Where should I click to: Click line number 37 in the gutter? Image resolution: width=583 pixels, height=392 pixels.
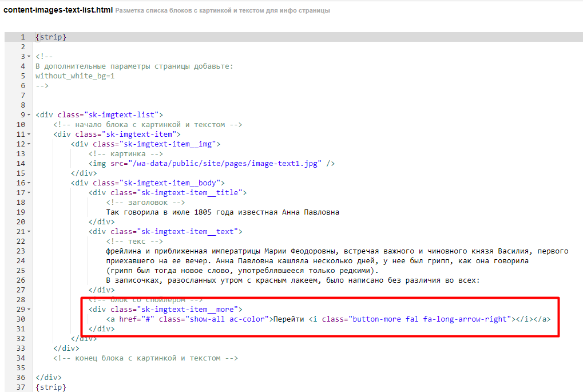point(22,387)
